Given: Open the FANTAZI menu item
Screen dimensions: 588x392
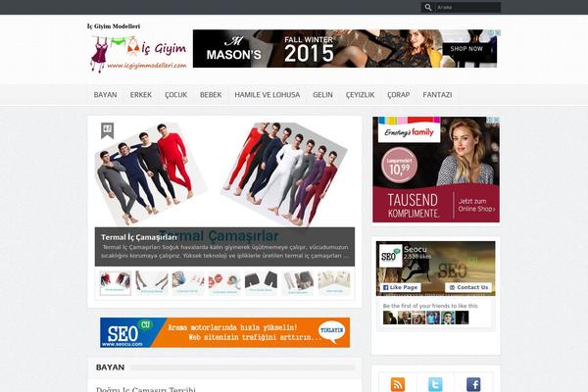Looking at the screenshot, I should pyautogui.click(x=437, y=95).
